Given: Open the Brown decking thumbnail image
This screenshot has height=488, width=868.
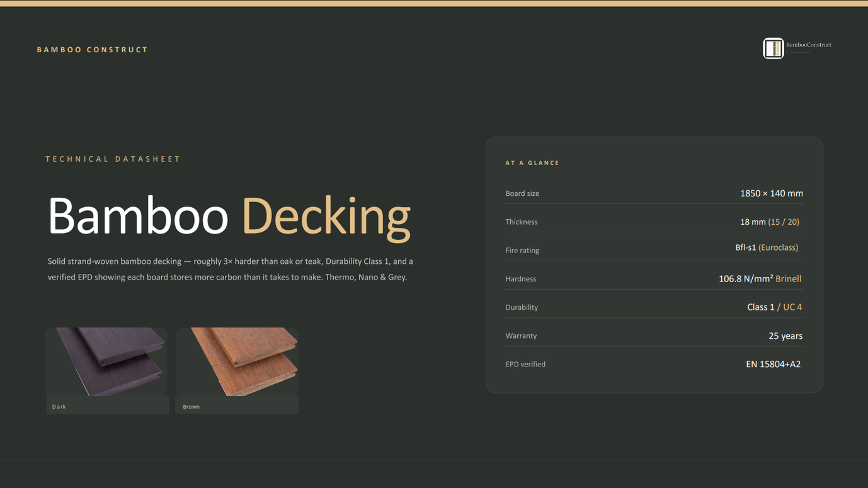Looking at the screenshot, I should coord(237,361).
